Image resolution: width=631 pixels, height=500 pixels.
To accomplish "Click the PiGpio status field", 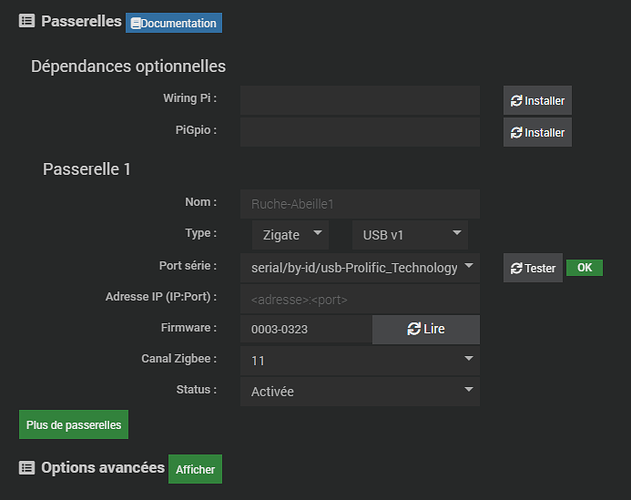I will (x=360, y=133).
